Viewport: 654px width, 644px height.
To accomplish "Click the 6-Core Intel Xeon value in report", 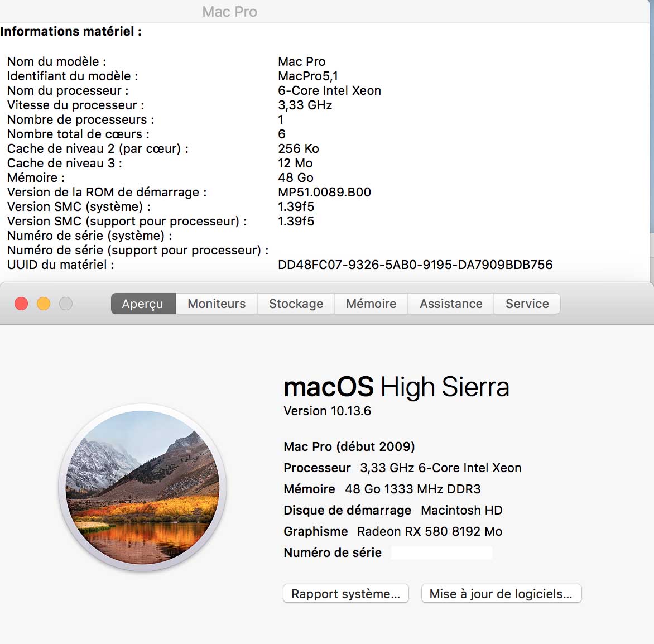I will point(329,90).
